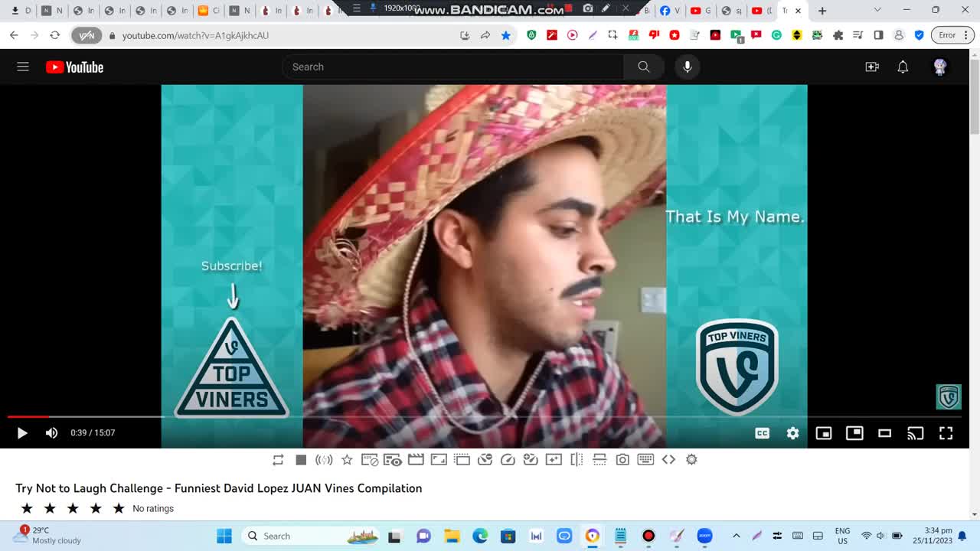Open File Explorer from the taskbar
Screen dimensions: 980x551
452,536
